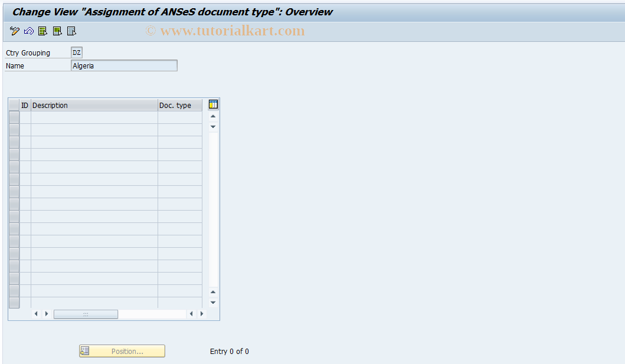625x364 pixels.
Task: Click the 'Entry 0 of 0' text
Action: pos(229,351)
